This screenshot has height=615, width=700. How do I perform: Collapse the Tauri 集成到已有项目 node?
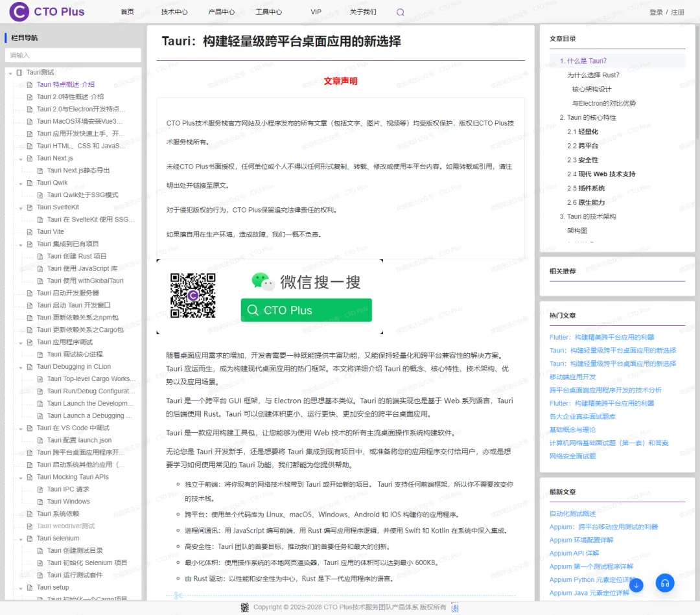pos(21,244)
